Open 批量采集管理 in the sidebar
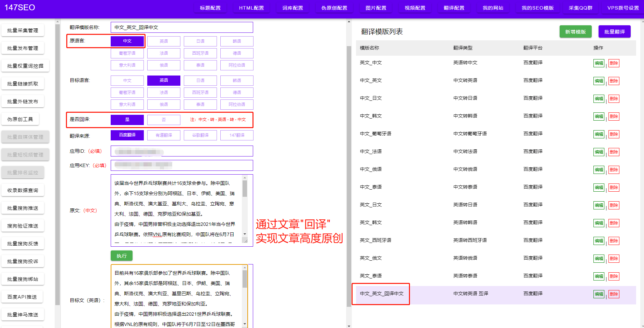The height and width of the screenshot is (328, 644). 23,30
